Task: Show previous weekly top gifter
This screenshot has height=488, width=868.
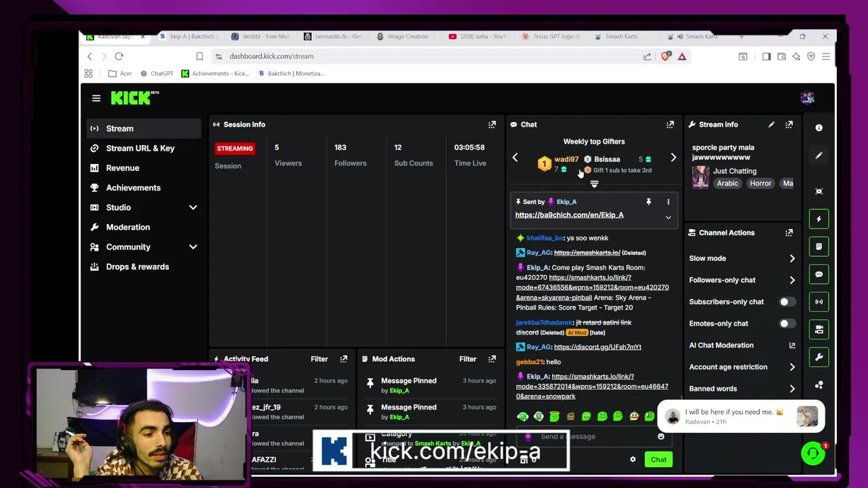Action: coord(515,158)
